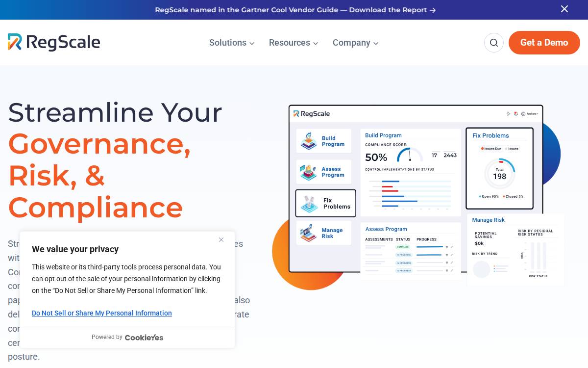Click the Open 95% legend label

489,196
